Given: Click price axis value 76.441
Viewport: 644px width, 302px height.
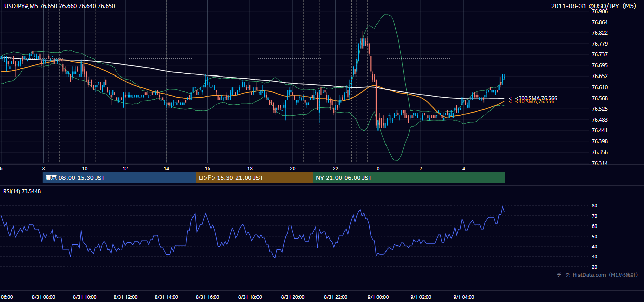Looking at the screenshot, I should coord(600,130).
